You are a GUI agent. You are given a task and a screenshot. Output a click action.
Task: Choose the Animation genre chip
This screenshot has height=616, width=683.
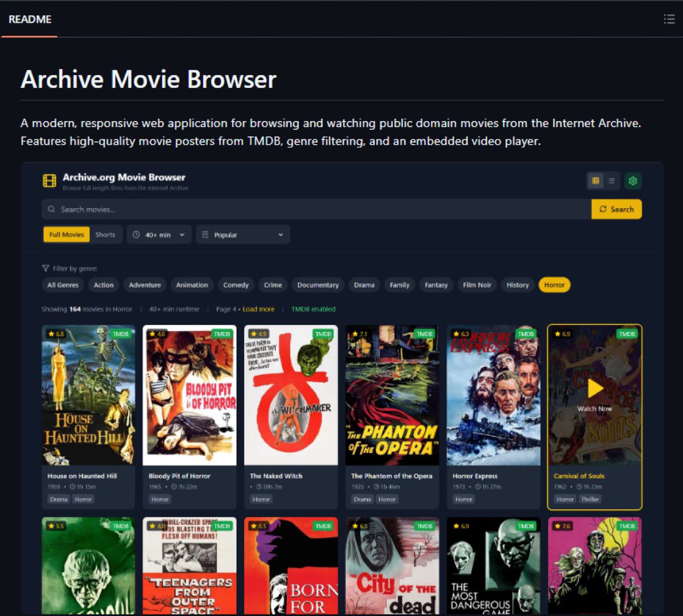tap(192, 285)
